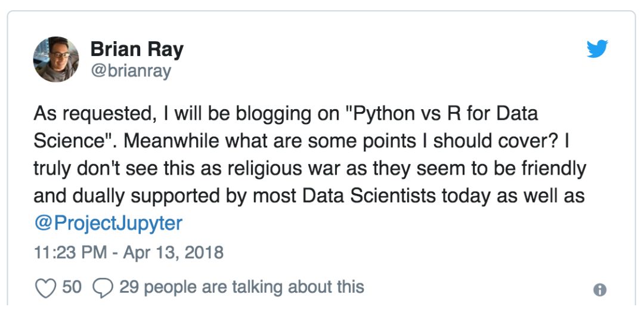Like the tweet with the heart icon
The image size is (644, 319).
coord(45,288)
